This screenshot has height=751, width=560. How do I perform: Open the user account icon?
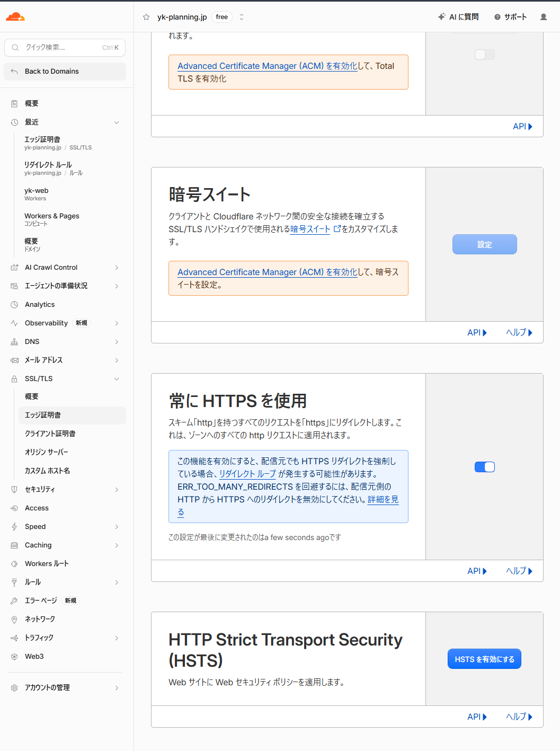[544, 17]
